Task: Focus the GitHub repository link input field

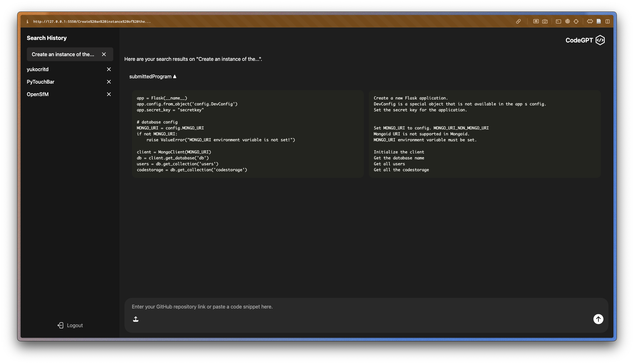Action: tap(343, 307)
